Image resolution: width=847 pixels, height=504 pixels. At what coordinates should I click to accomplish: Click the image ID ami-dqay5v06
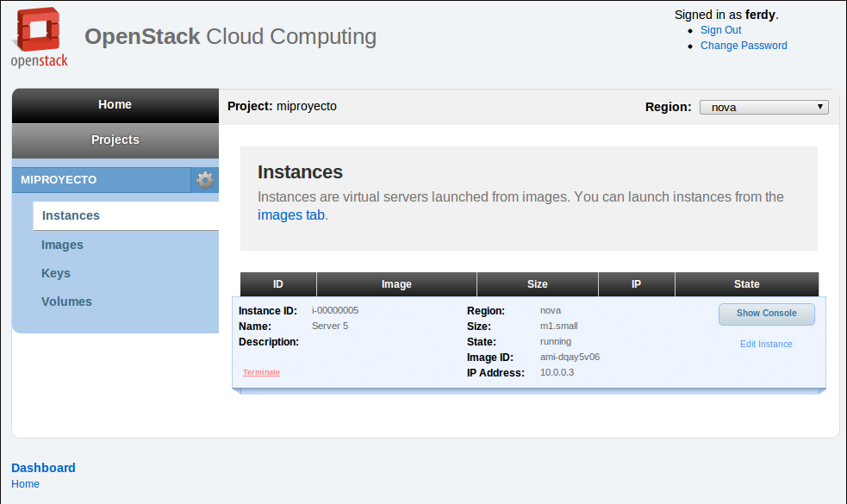coord(570,357)
